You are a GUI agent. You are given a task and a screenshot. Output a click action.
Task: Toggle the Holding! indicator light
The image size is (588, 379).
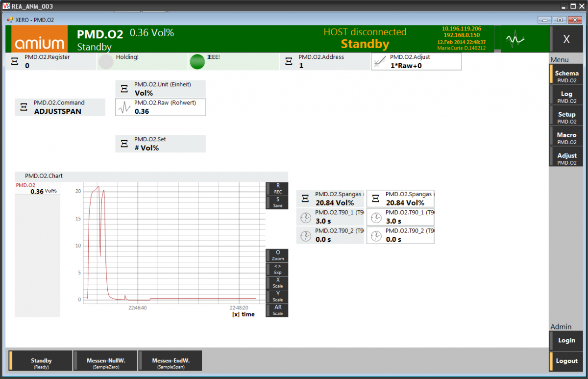pos(106,61)
